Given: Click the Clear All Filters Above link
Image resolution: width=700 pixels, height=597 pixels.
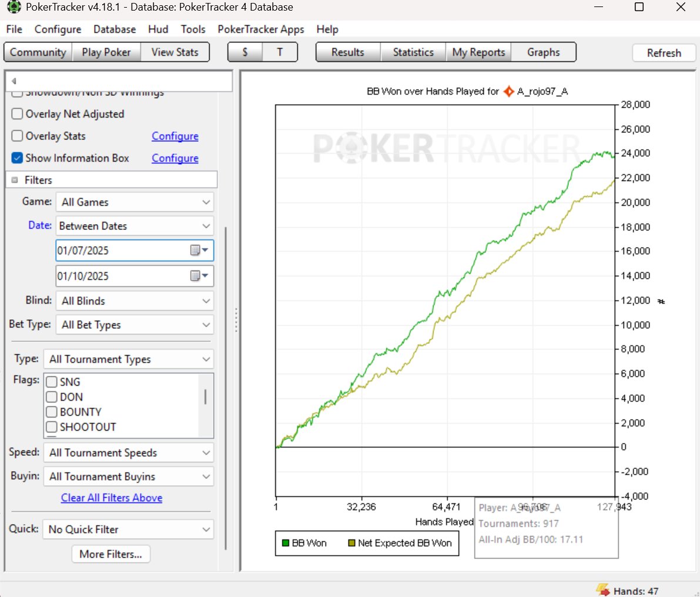Looking at the screenshot, I should 112,498.
